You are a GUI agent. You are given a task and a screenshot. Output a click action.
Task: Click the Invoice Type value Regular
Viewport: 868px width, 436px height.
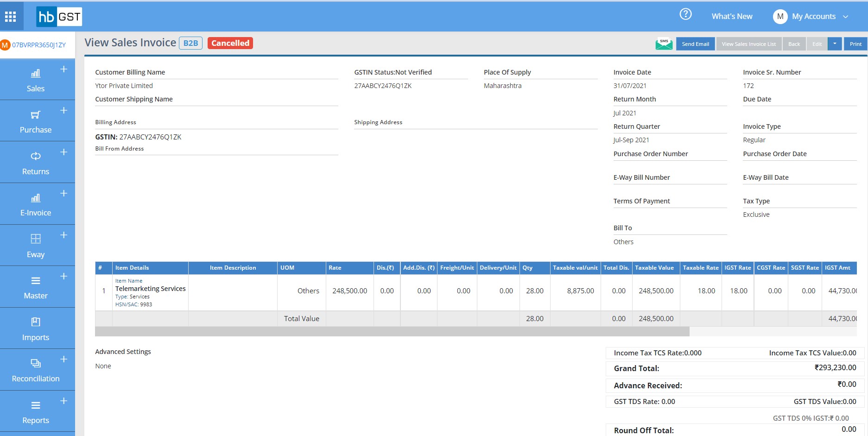click(x=754, y=140)
